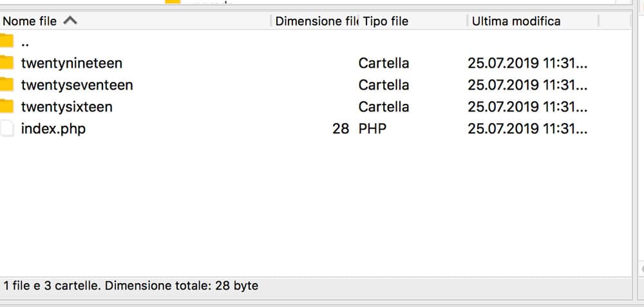Viewport: 644px width, 307px height.
Task: Click Cartella type cell for twentynineteen
Action: click(x=384, y=63)
